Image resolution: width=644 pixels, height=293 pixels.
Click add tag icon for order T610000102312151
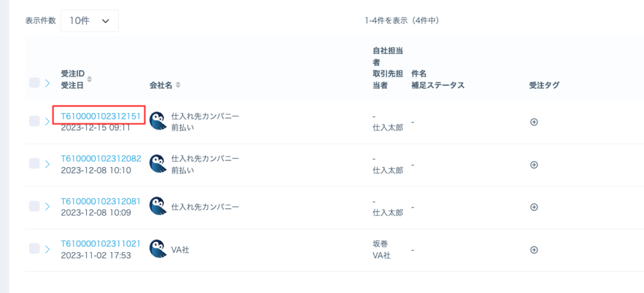(x=534, y=123)
